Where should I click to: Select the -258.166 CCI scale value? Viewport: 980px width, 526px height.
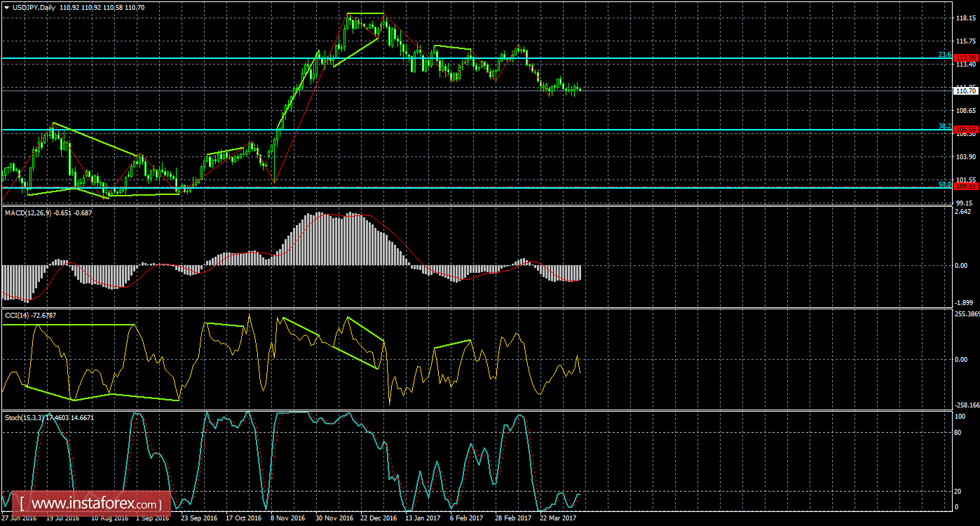point(967,405)
